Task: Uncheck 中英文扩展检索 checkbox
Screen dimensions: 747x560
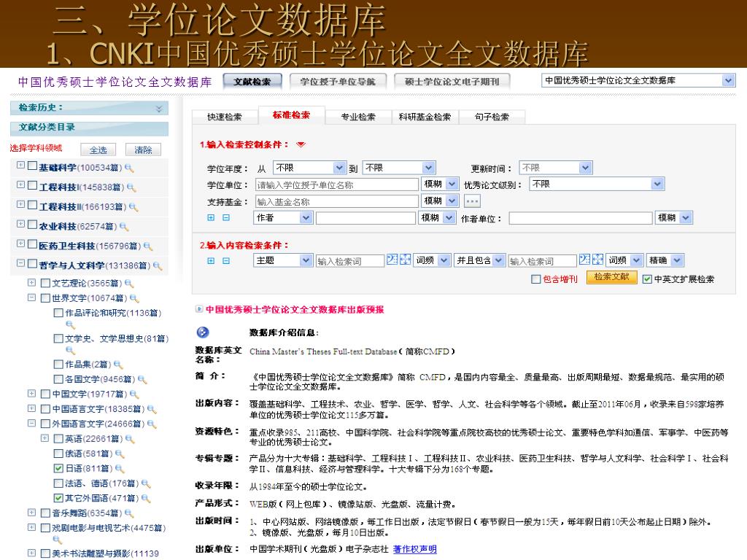Action: coord(648,279)
